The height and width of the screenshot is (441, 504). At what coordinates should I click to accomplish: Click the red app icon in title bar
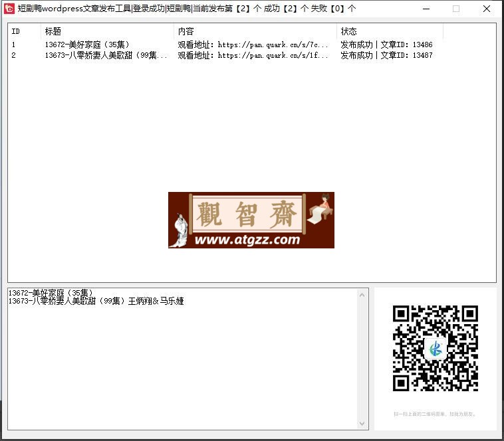coord(9,9)
